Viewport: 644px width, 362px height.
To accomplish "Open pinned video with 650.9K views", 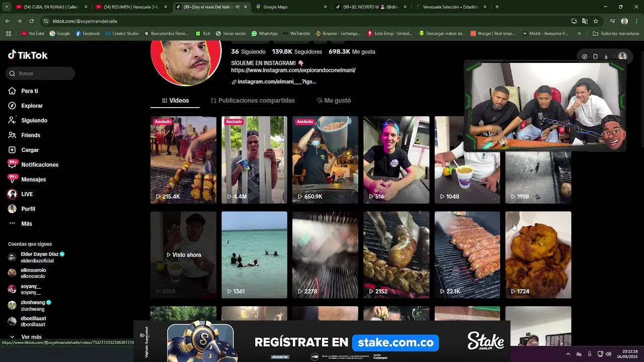I will click(325, 160).
